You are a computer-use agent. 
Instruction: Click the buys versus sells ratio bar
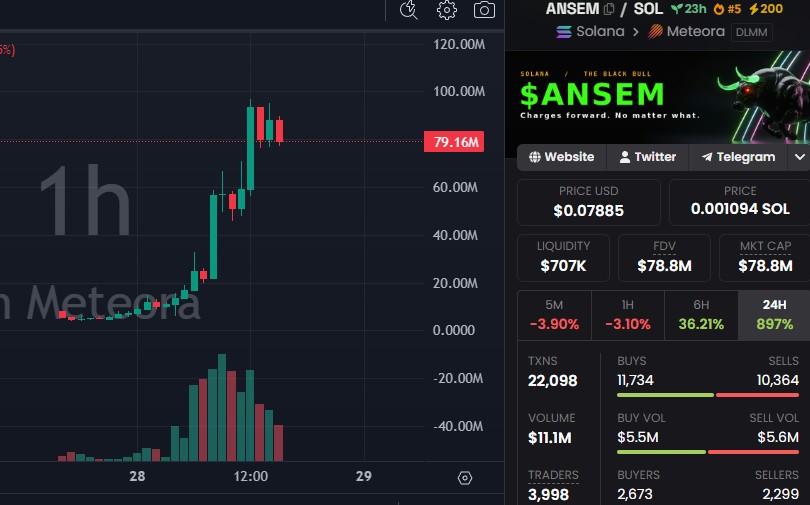pyautogui.click(x=708, y=395)
